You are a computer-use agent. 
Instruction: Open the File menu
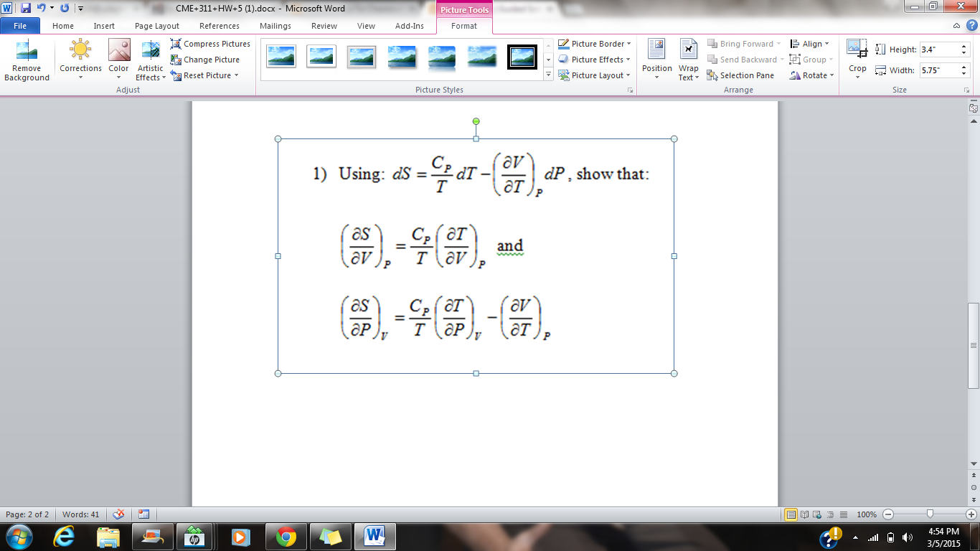point(20,25)
